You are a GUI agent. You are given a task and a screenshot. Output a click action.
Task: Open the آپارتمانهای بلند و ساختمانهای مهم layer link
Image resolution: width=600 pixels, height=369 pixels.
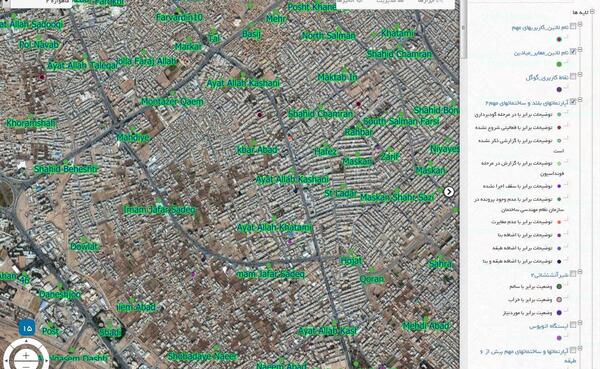pyautogui.click(x=527, y=103)
